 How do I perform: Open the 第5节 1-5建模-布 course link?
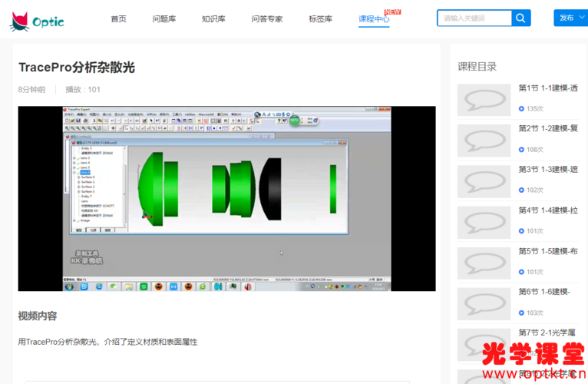(x=548, y=251)
